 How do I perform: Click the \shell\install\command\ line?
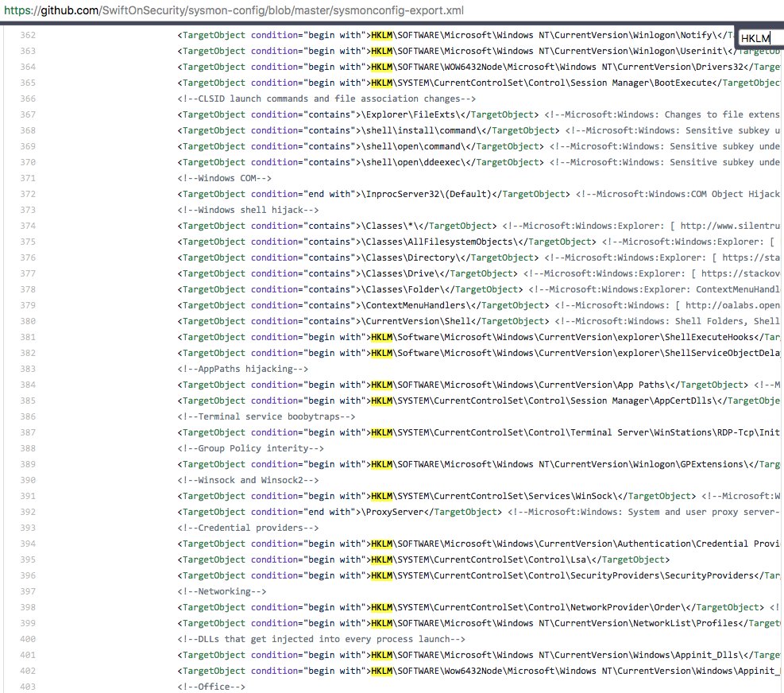479,130
